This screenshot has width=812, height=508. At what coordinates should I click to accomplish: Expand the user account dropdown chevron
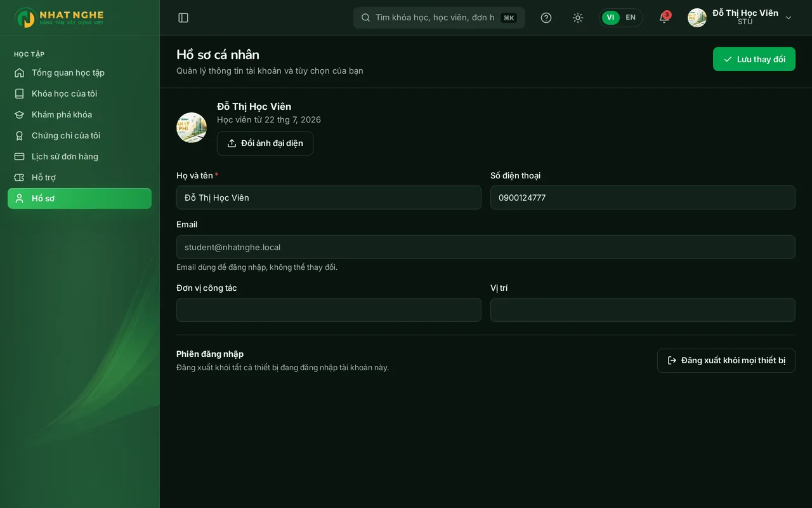789,18
